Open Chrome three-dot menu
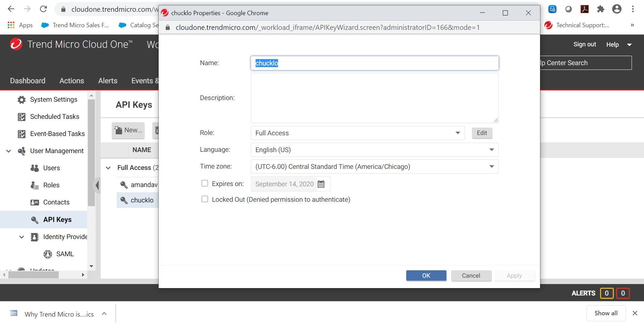644x324 pixels. point(633,9)
